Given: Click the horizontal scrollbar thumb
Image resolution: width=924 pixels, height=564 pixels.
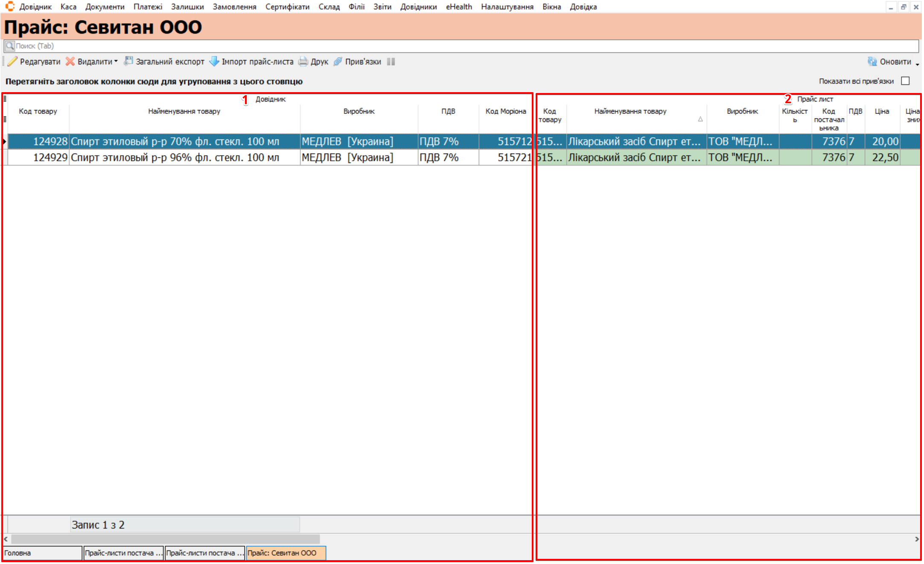Looking at the screenshot, I should (x=165, y=539).
